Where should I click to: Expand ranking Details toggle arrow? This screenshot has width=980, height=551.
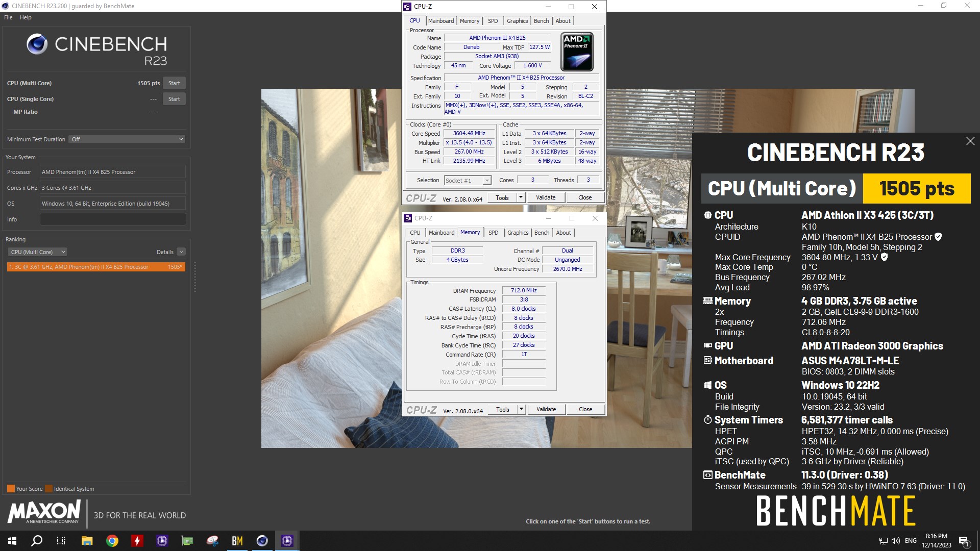[181, 252]
